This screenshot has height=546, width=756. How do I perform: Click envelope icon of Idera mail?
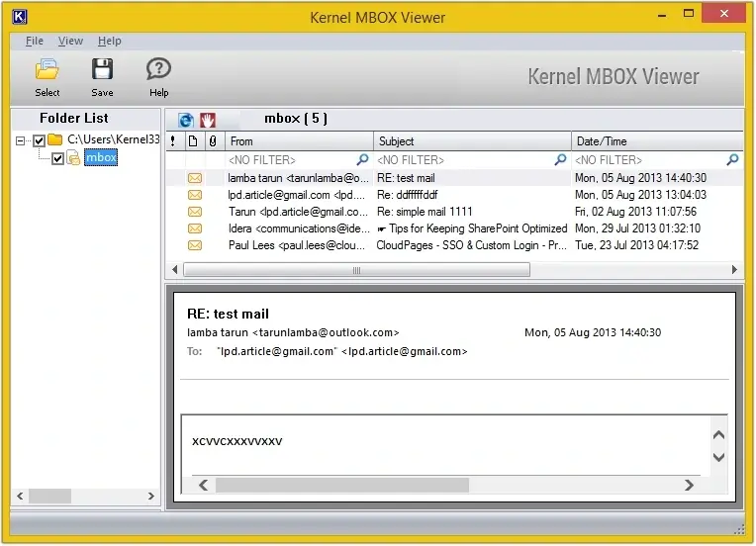tap(195, 228)
